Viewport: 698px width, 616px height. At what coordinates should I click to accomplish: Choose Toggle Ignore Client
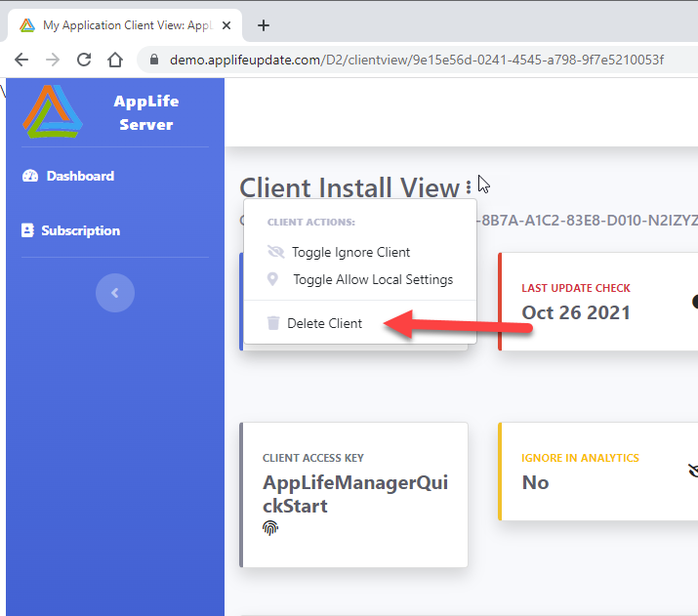coord(350,253)
